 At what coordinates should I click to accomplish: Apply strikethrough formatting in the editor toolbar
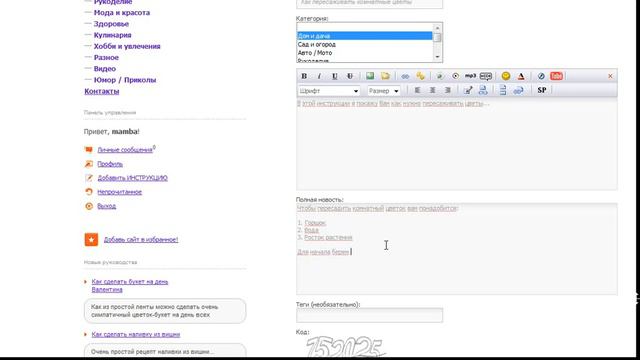350,76
